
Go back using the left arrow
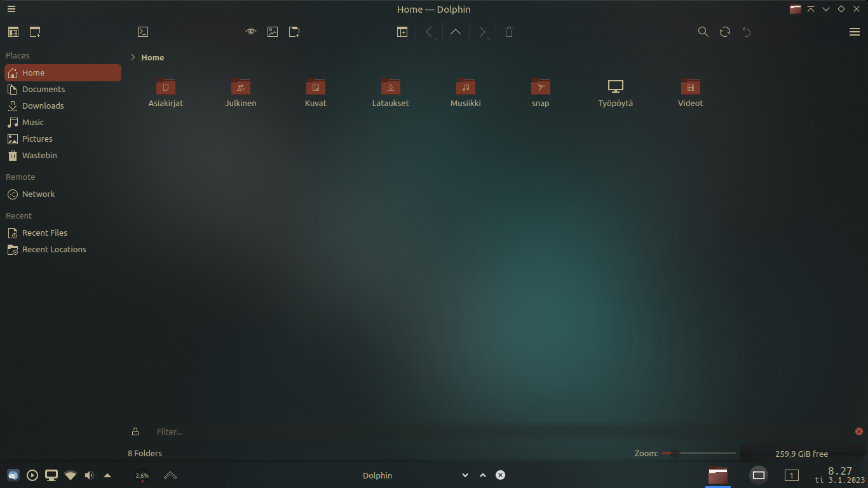(429, 32)
